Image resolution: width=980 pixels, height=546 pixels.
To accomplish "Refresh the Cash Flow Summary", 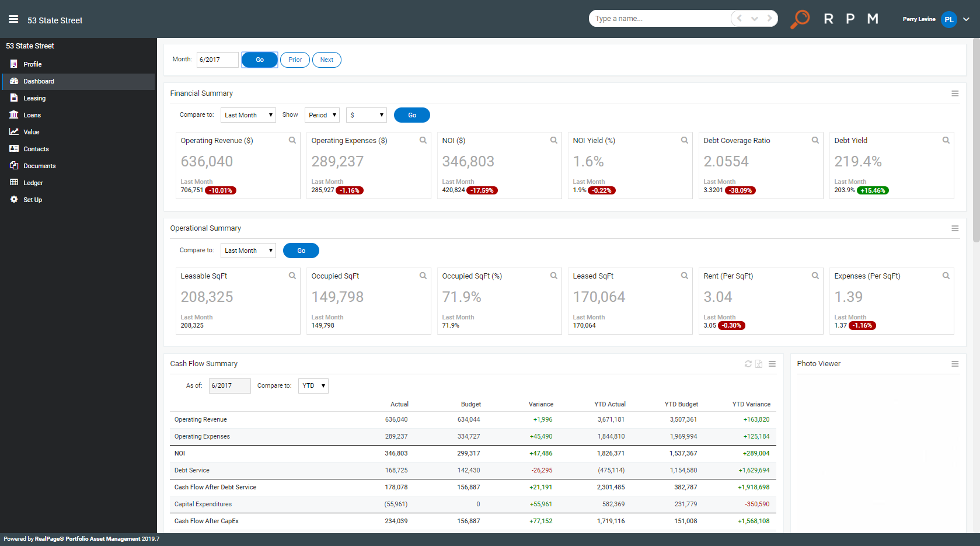I will coord(748,364).
